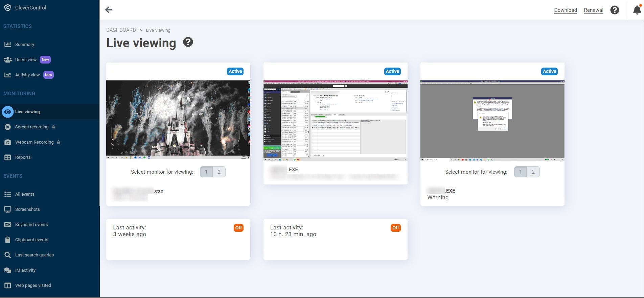Click the Live viewing eye icon

click(x=7, y=111)
